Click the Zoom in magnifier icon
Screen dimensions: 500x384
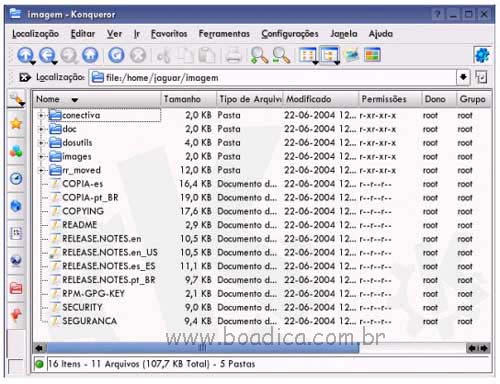tap(259, 55)
